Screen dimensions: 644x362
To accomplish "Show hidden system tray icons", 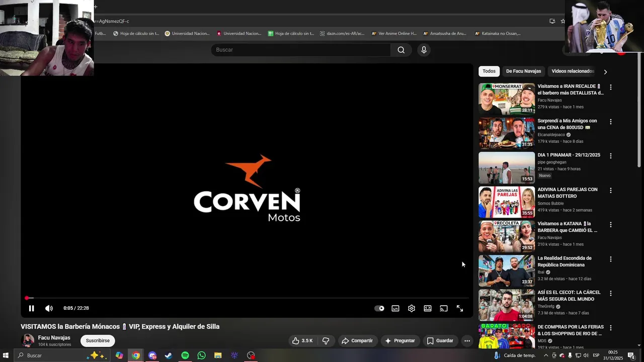I will click(546, 355).
